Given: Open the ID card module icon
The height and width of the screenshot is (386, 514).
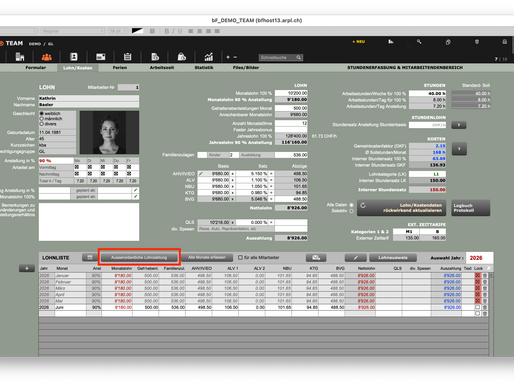Looking at the screenshot, I should point(101,57).
